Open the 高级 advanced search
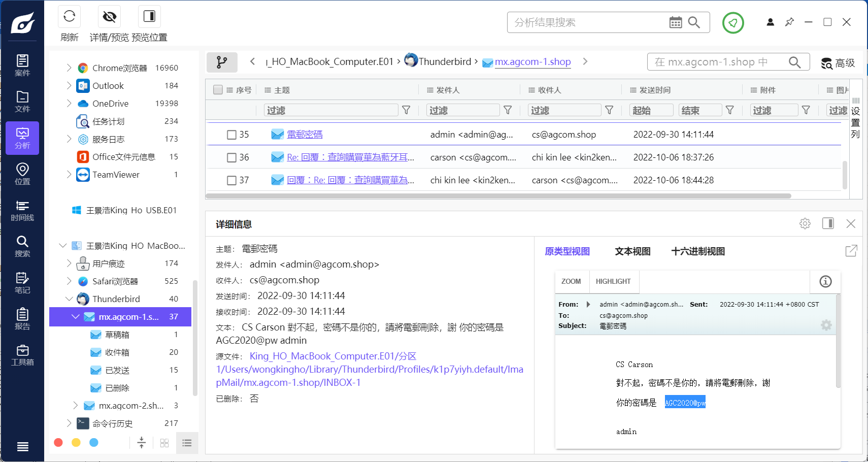This screenshot has width=868, height=462. (838, 63)
